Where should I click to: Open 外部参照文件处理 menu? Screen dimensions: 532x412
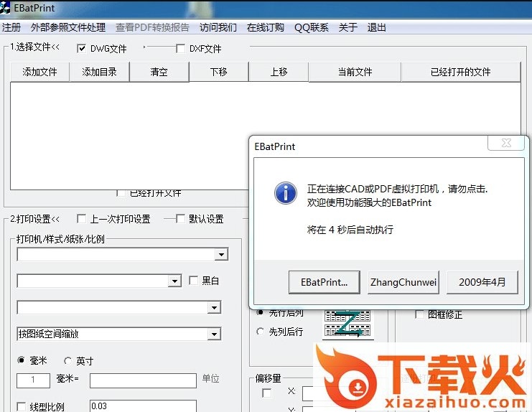click(68, 27)
